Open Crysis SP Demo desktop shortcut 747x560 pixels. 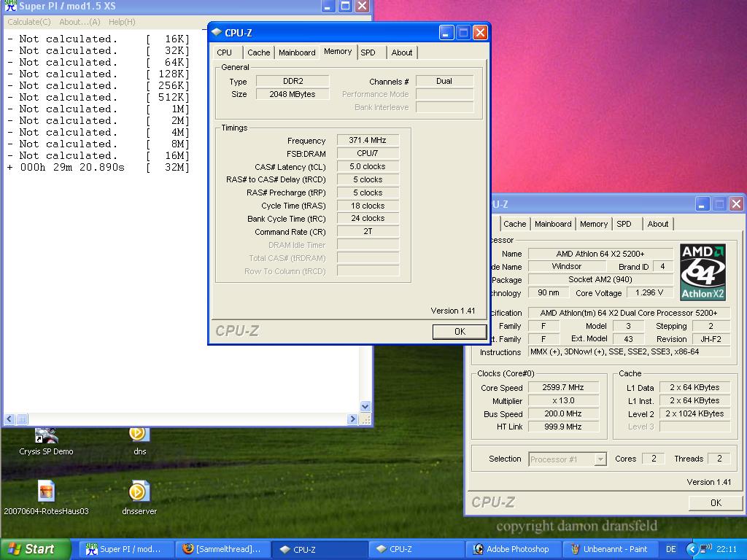pos(46,442)
